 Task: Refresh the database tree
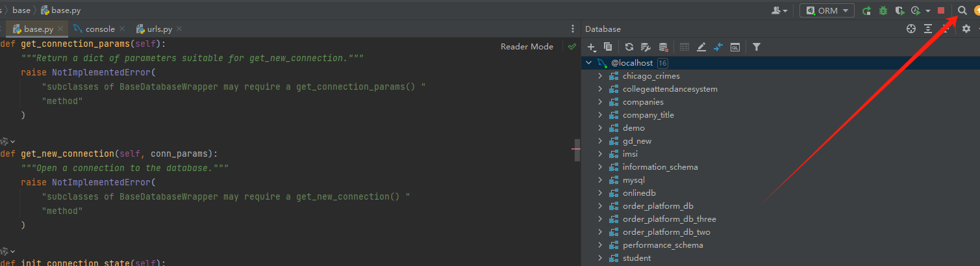click(x=629, y=47)
